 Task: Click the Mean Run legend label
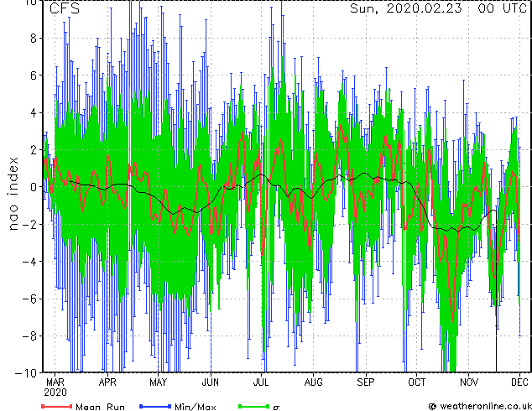click(x=101, y=407)
